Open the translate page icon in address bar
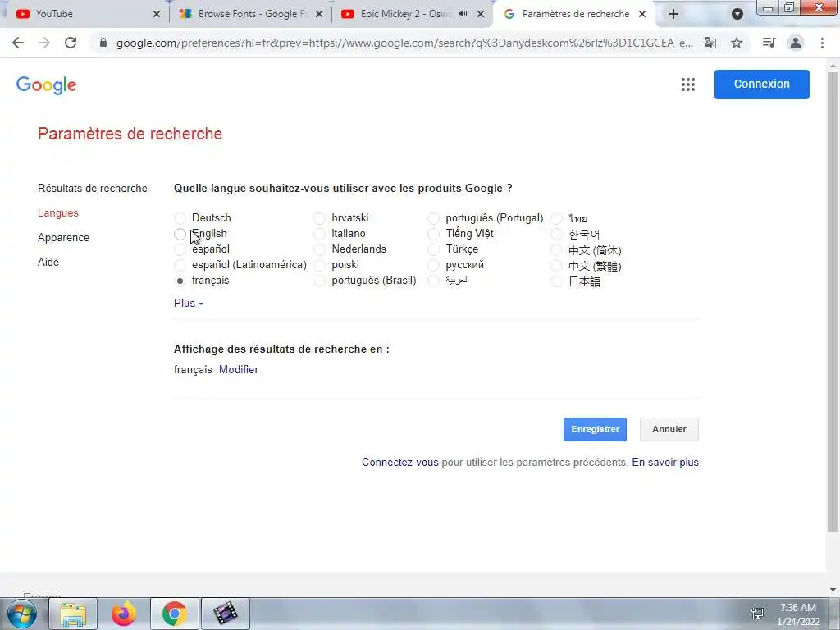This screenshot has height=630, width=840. tap(710, 43)
